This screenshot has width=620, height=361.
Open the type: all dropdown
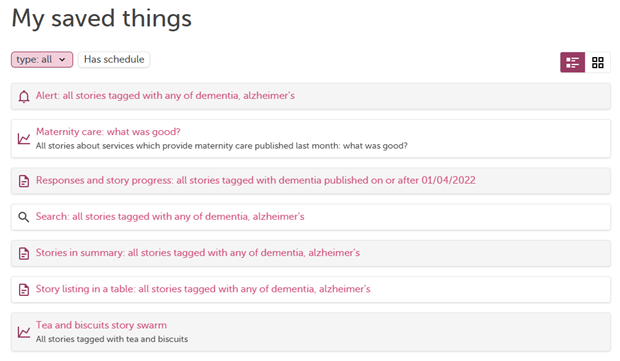pos(42,60)
